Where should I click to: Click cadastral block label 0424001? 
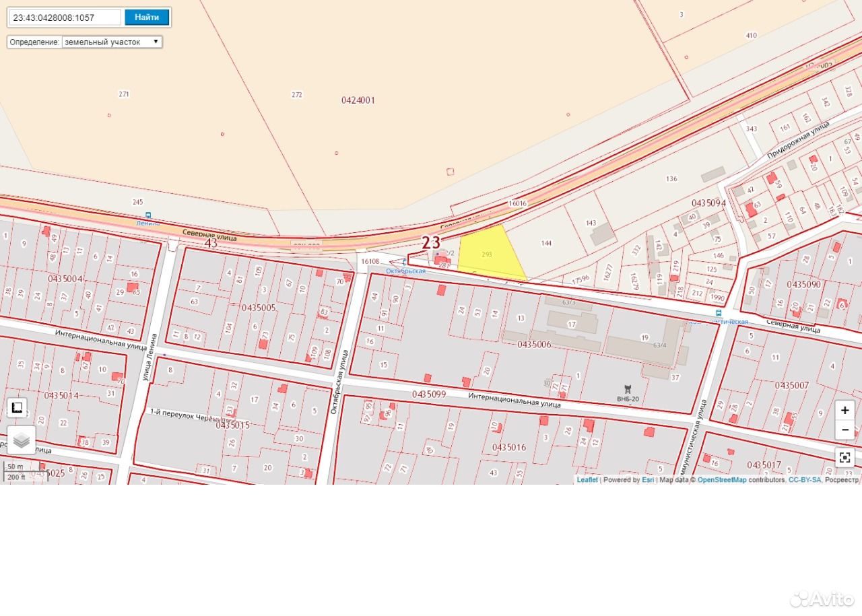[358, 100]
